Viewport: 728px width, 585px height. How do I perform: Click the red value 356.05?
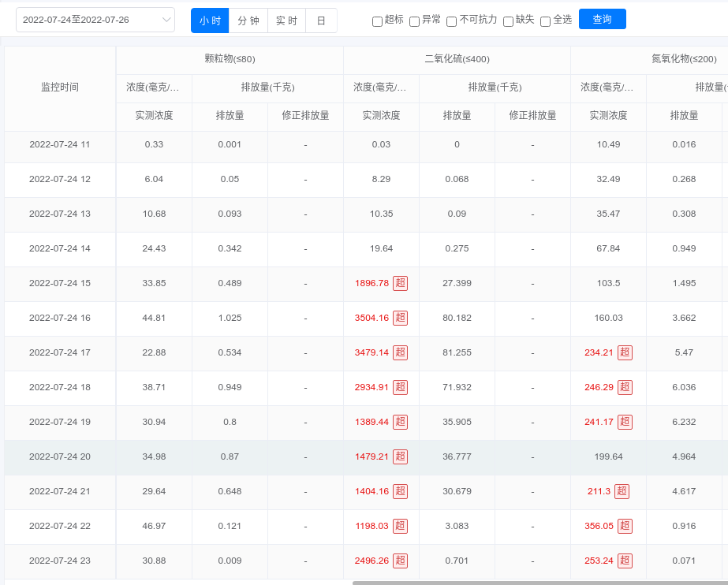[599, 526]
